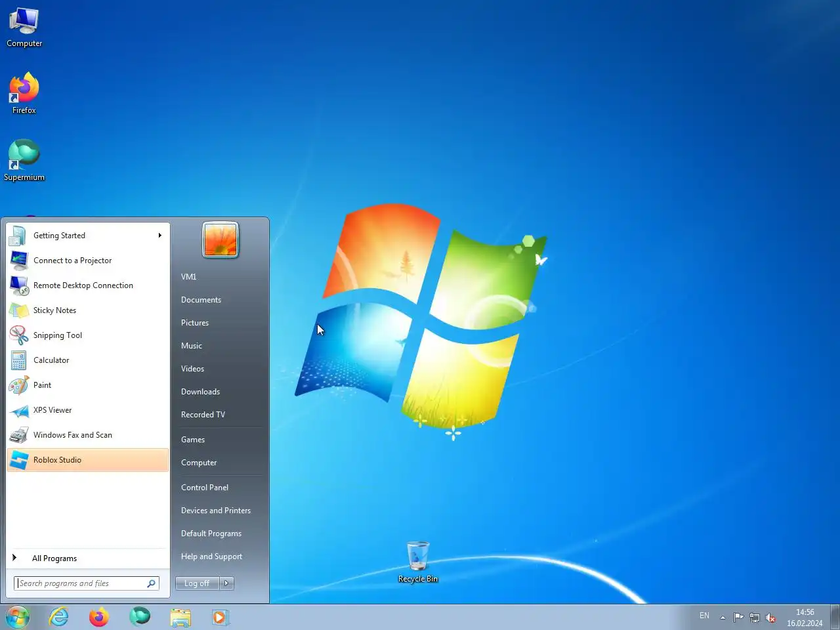Image resolution: width=840 pixels, height=630 pixels.
Task: Click the Start orb on the taskbar
Action: click(x=18, y=617)
